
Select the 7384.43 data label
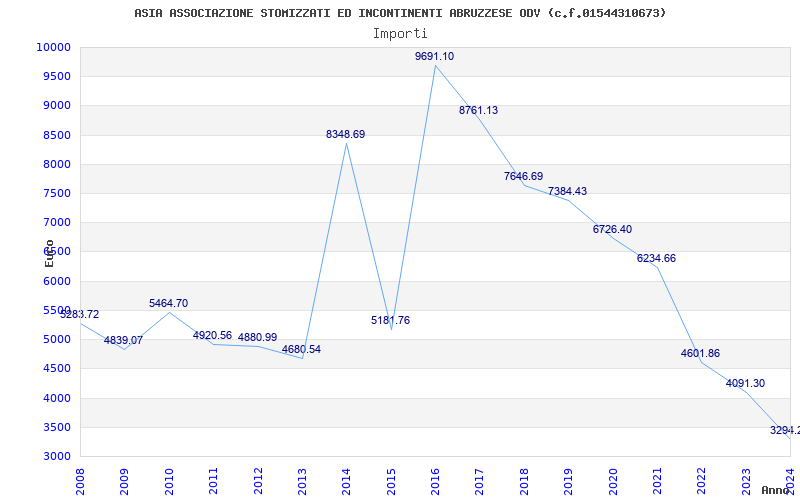567,192
